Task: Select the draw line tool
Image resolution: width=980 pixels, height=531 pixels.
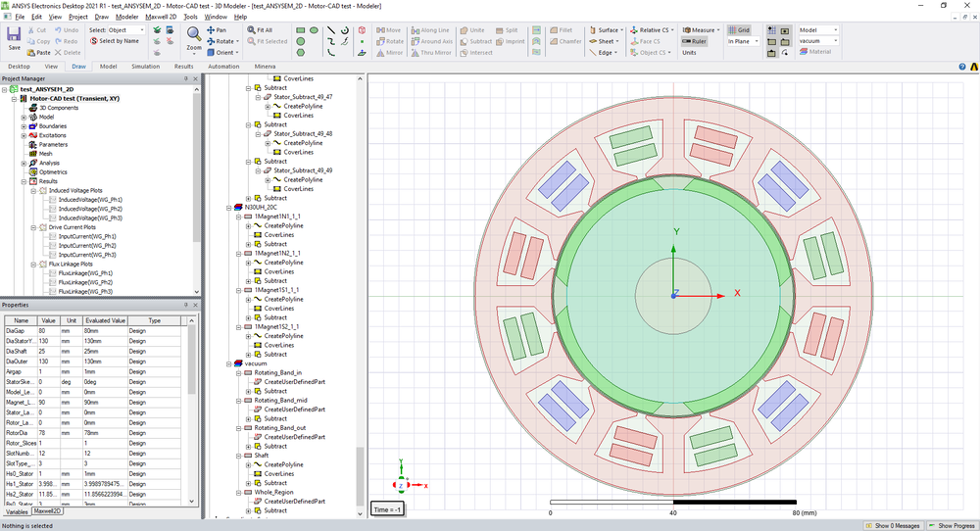Action: pyautogui.click(x=331, y=30)
